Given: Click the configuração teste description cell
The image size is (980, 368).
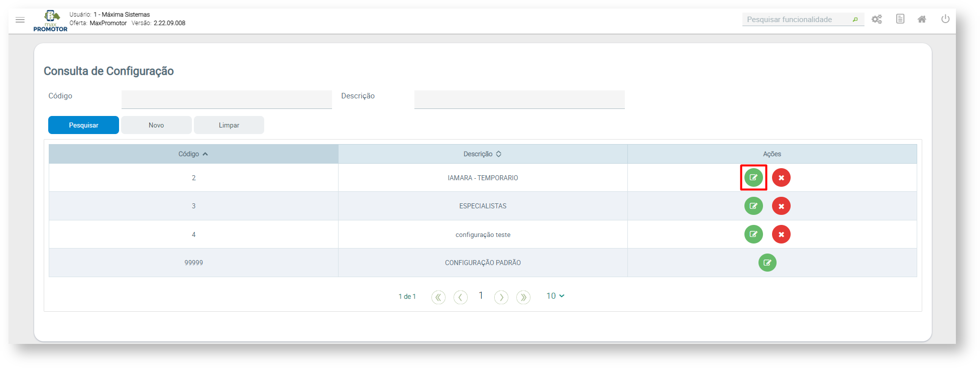Looking at the screenshot, I should [483, 234].
